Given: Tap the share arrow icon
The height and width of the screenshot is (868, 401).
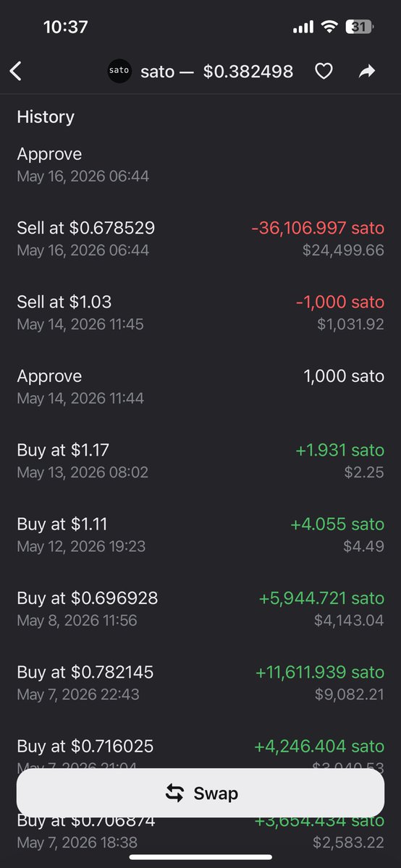Looking at the screenshot, I should [x=367, y=71].
